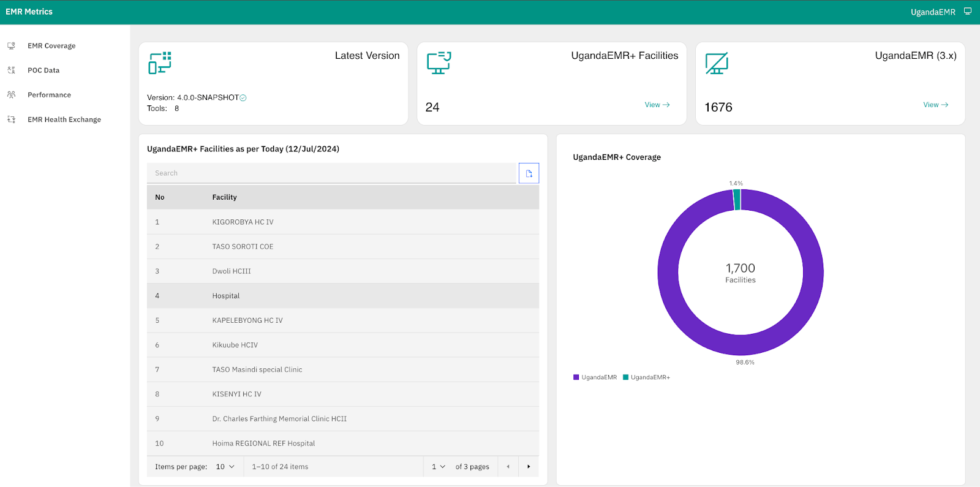Click the facilities Search field
Viewport: 980px width, 487px height.
click(331, 173)
